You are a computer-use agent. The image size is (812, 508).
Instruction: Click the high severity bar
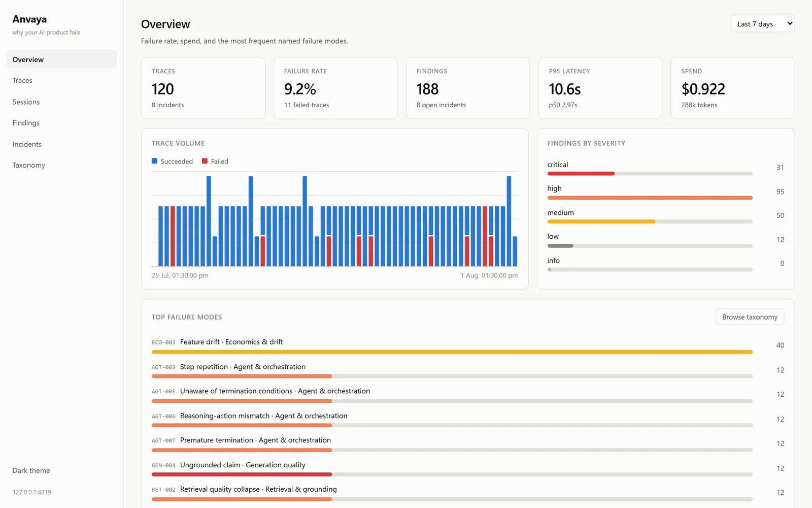650,198
